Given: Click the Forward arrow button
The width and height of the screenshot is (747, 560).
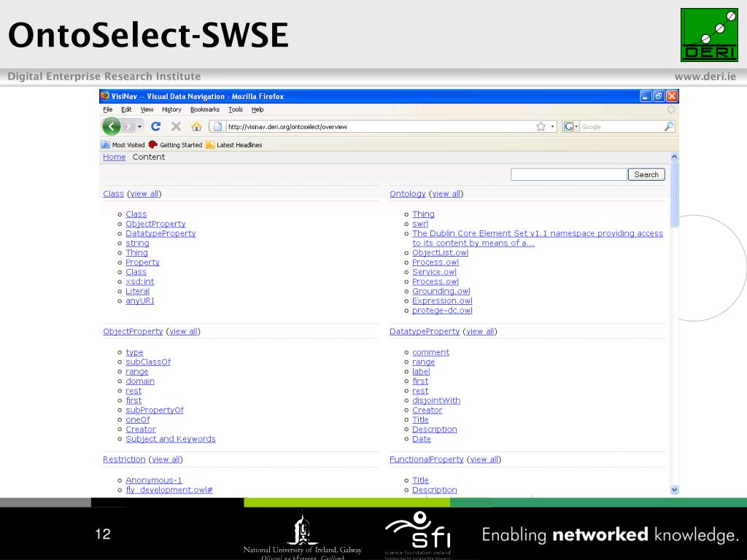Looking at the screenshot, I should pyautogui.click(x=128, y=127).
